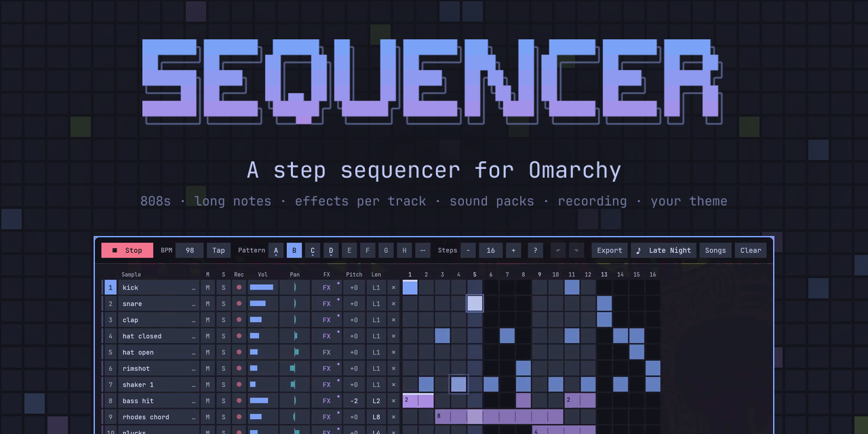Screen dimensions: 868x434
Task: Mute the bass hit track
Action: tap(208, 401)
